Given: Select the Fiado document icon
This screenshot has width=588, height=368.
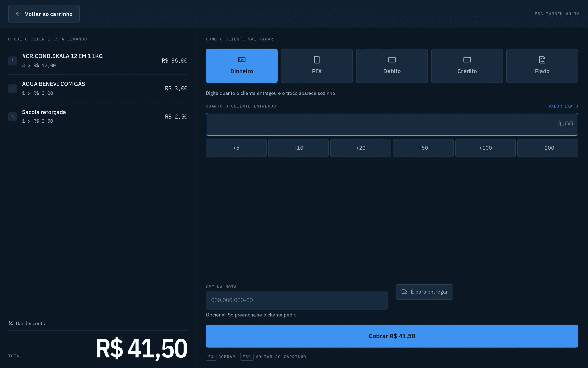Looking at the screenshot, I should tap(542, 60).
